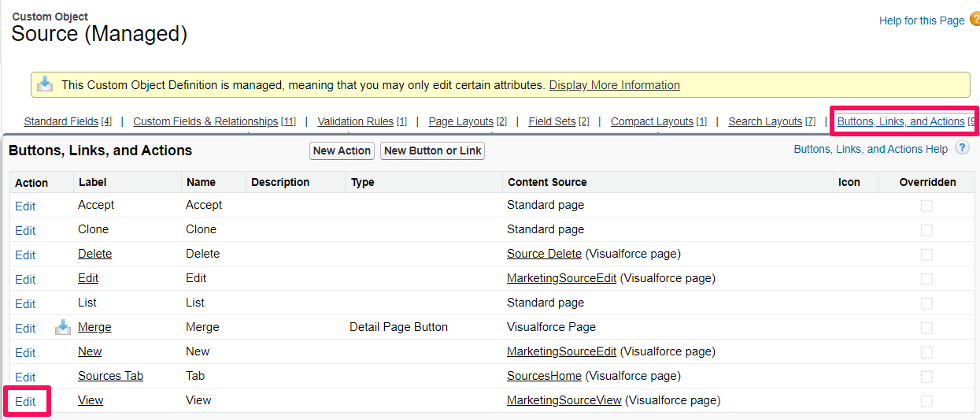The image size is (980, 420).
Task: Click Edit action for the Merge row
Action: (x=25, y=328)
